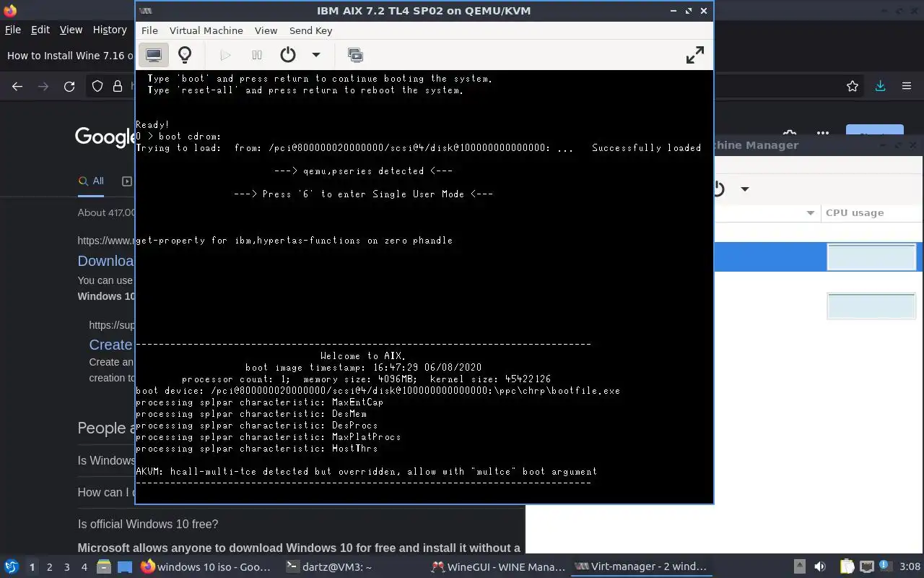Image resolution: width=924 pixels, height=578 pixels.
Task: Pause the virtual machine
Action: pos(256,55)
